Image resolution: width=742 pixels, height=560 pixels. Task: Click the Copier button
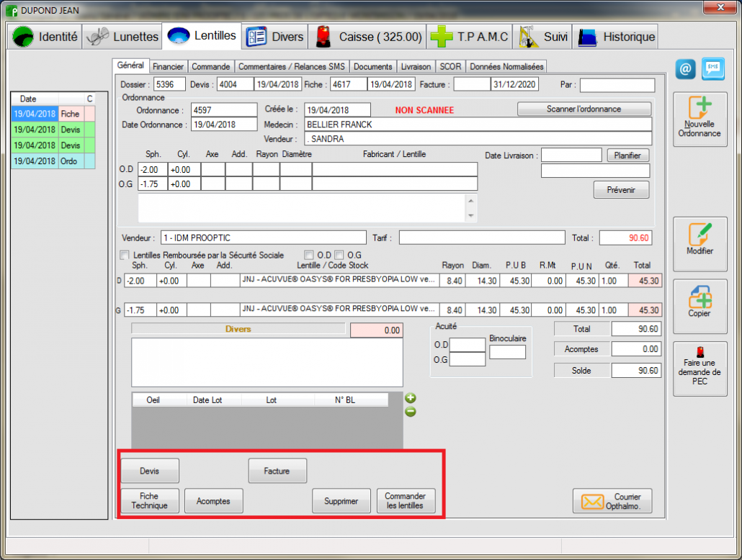point(700,306)
